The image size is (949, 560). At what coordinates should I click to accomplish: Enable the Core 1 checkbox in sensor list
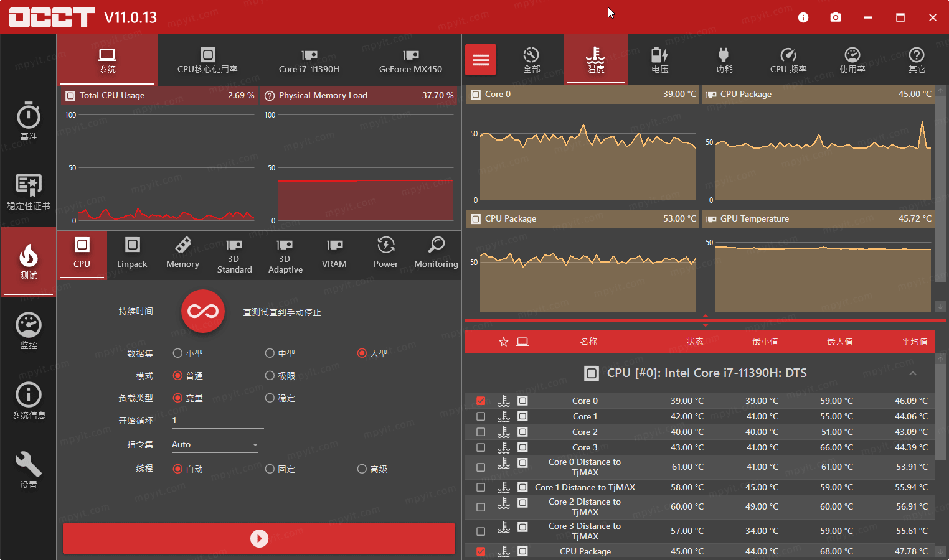(481, 416)
